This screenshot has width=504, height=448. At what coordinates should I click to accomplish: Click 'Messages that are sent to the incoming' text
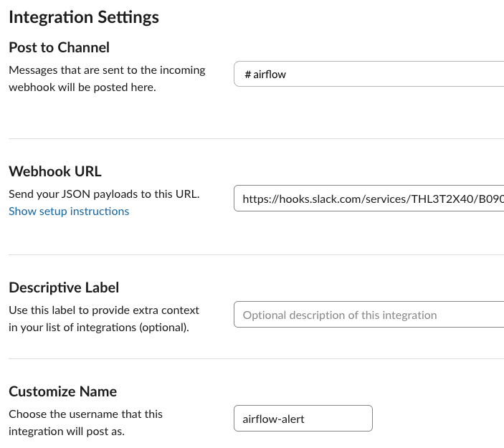(x=107, y=70)
